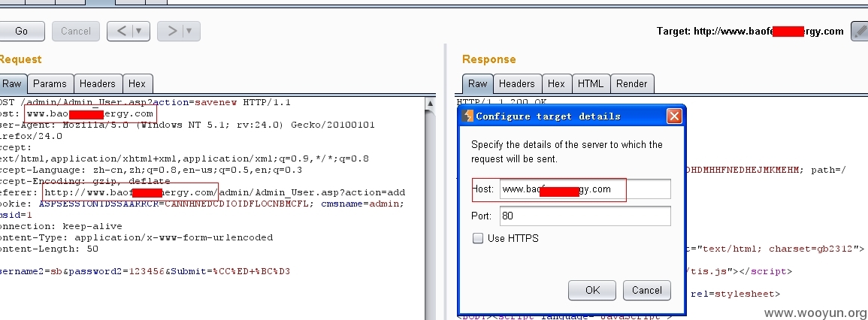Click the Accept-Encoding gzip, deflate line
The image size is (868, 320).
pos(85,181)
